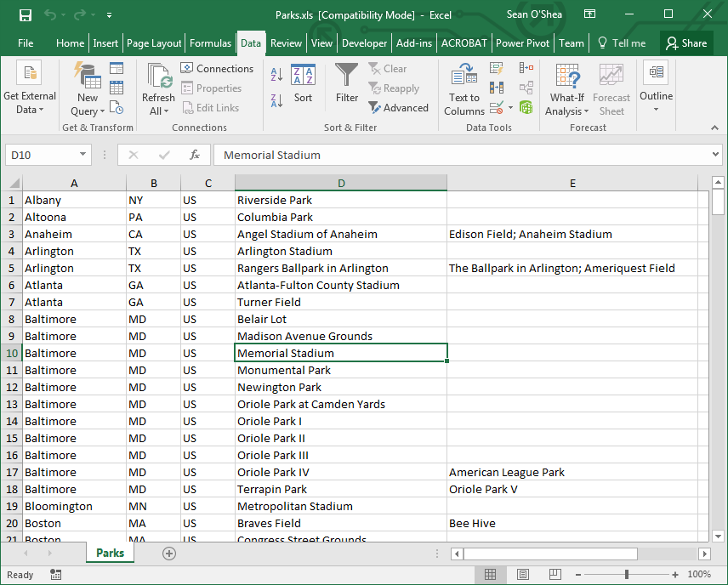Open Ribbon Display Options
The image size is (728, 585).
coord(589,14)
